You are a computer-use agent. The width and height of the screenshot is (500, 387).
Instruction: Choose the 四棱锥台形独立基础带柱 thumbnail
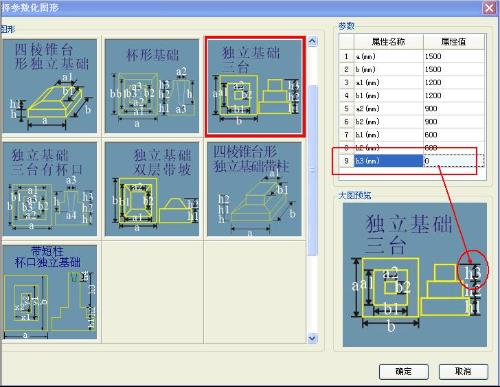click(254, 189)
